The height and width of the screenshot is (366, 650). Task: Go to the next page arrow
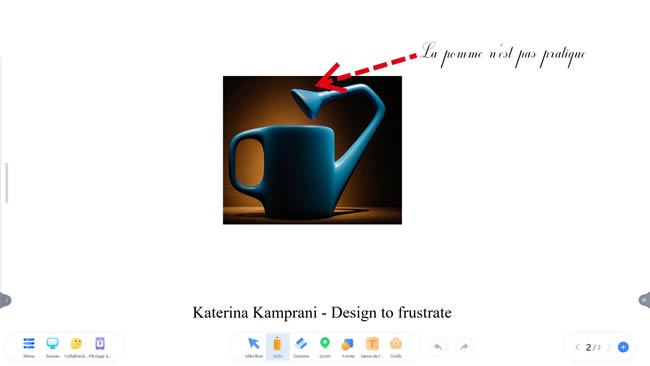pos(609,347)
